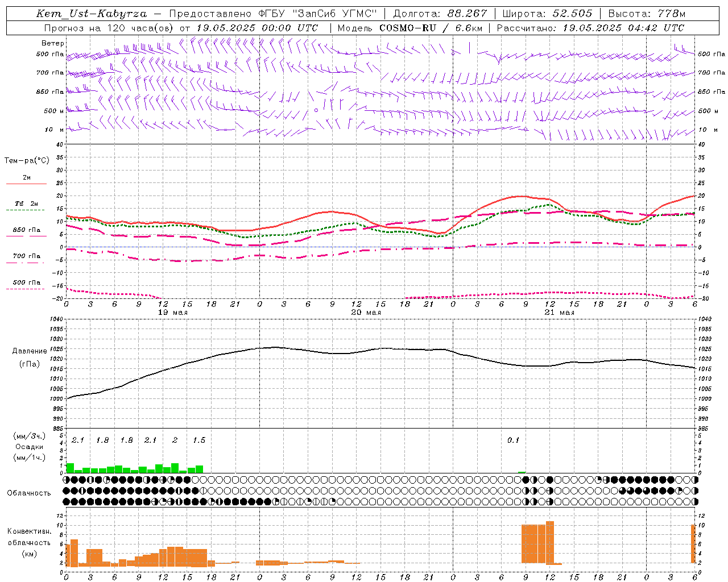Click the 'Облачность' cloudiness label
Screen dimensions: 728x582
(x=29, y=493)
